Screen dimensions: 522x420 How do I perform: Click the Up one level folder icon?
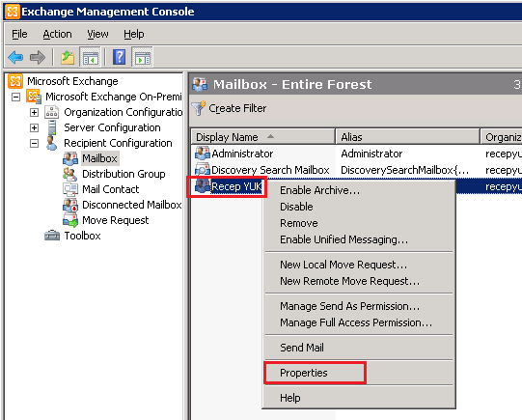point(68,57)
